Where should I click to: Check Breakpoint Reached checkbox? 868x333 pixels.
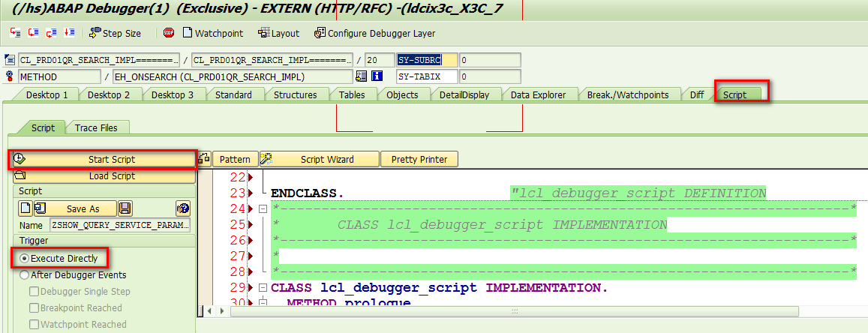point(35,308)
